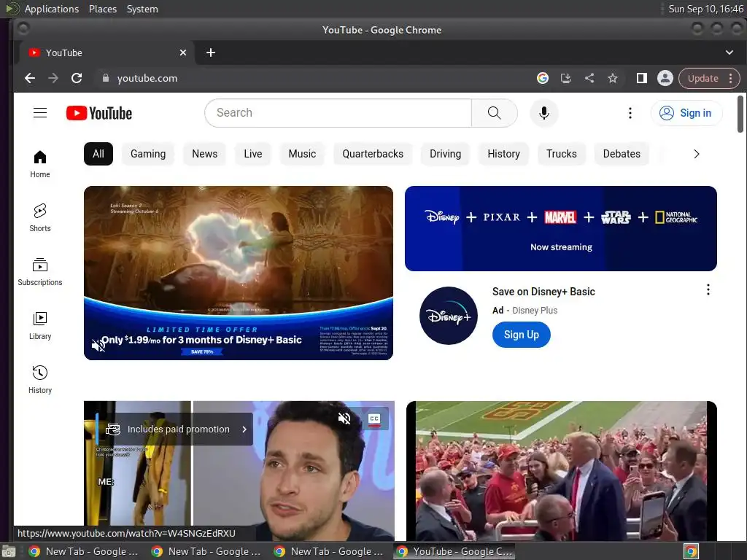Select the All category chip
The width and height of the screenshot is (747, 560).
(98, 154)
